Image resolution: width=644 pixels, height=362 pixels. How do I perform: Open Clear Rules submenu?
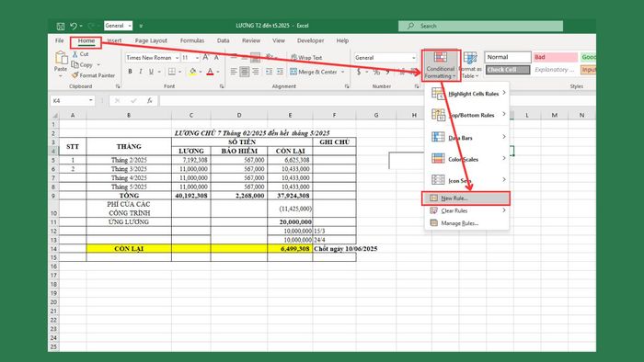point(467,210)
